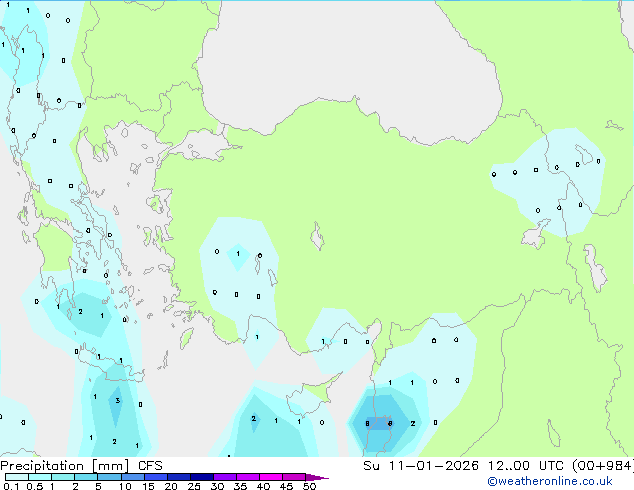Click the 15–20 mm legend color box

(155, 477)
